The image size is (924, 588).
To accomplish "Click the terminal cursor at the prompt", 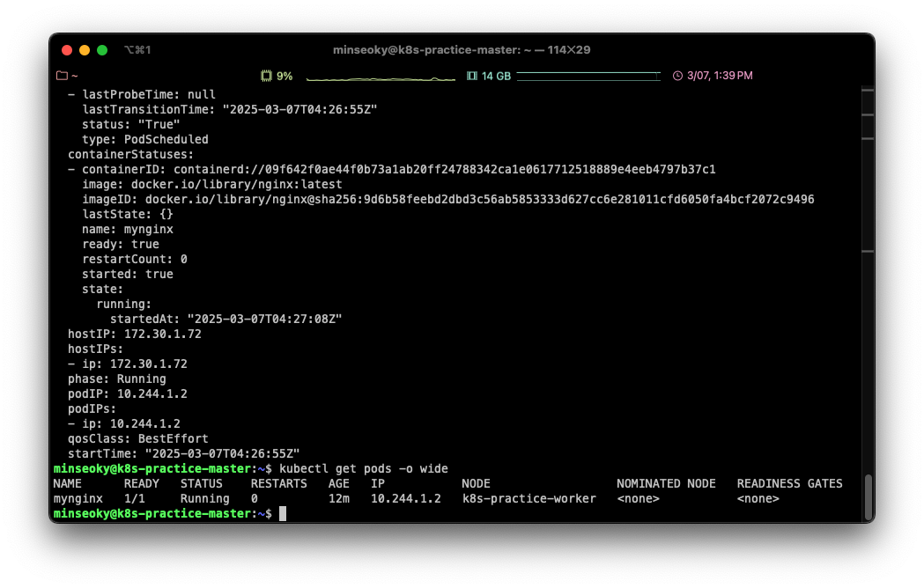I will pyautogui.click(x=283, y=513).
